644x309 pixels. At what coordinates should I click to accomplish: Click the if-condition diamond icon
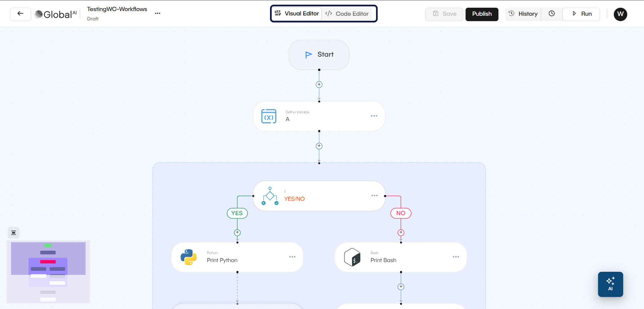(270, 196)
